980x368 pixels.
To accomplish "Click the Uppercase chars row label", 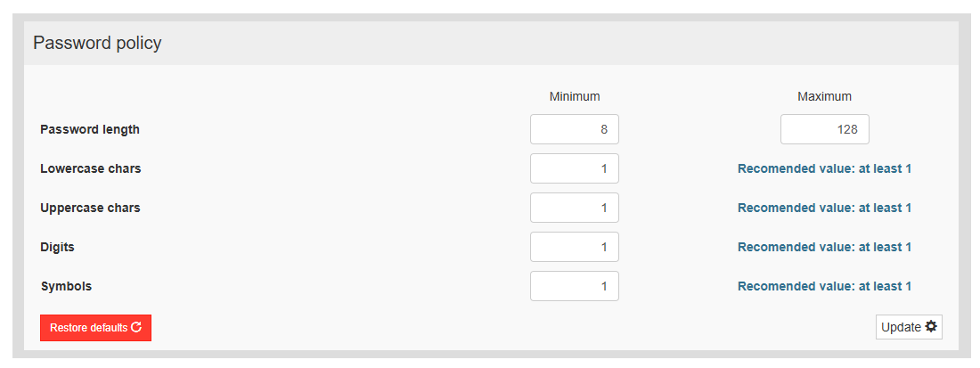I will [90, 208].
